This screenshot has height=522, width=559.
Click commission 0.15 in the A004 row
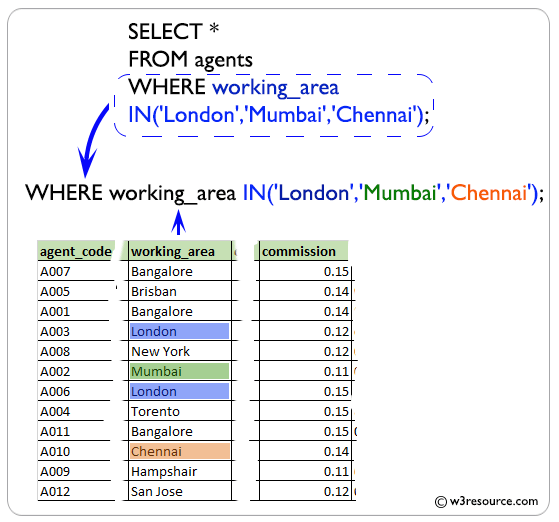tap(305, 411)
